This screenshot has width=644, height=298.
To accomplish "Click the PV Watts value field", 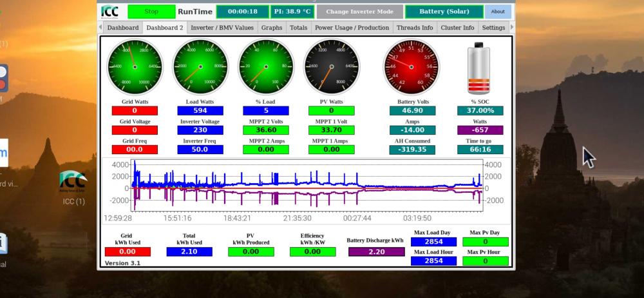I will (332, 111).
